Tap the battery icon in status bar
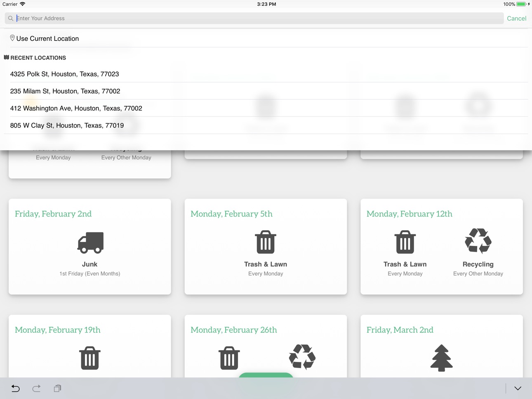Viewport: 532px width, 399px height. click(x=522, y=4)
